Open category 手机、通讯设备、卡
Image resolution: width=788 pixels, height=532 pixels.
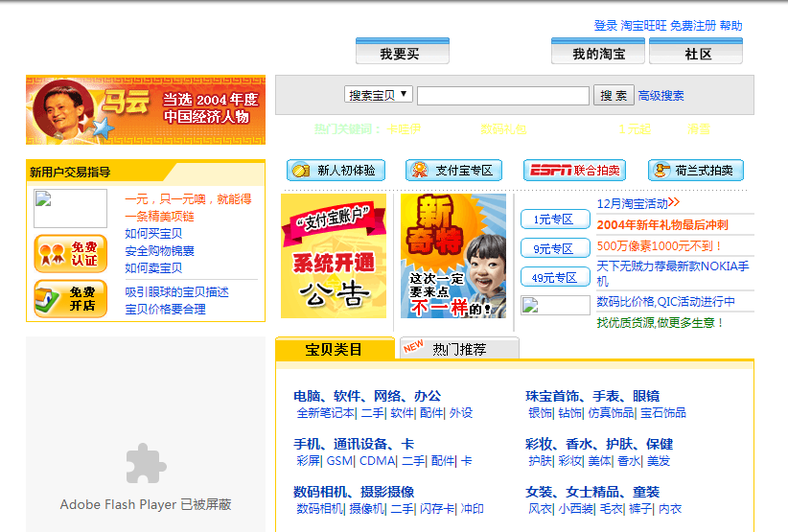tap(354, 444)
